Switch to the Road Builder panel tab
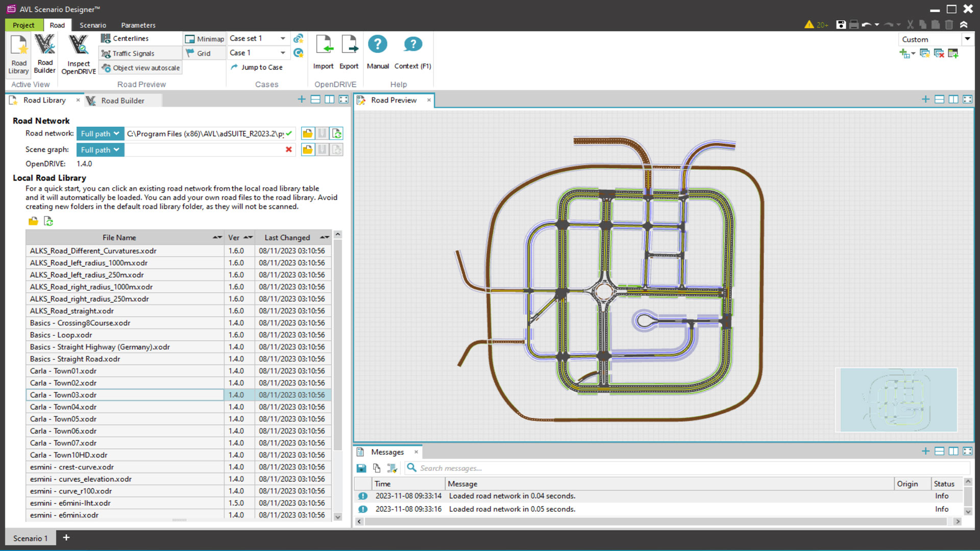Image resolution: width=980 pixels, height=551 pixels. point(122,101)
